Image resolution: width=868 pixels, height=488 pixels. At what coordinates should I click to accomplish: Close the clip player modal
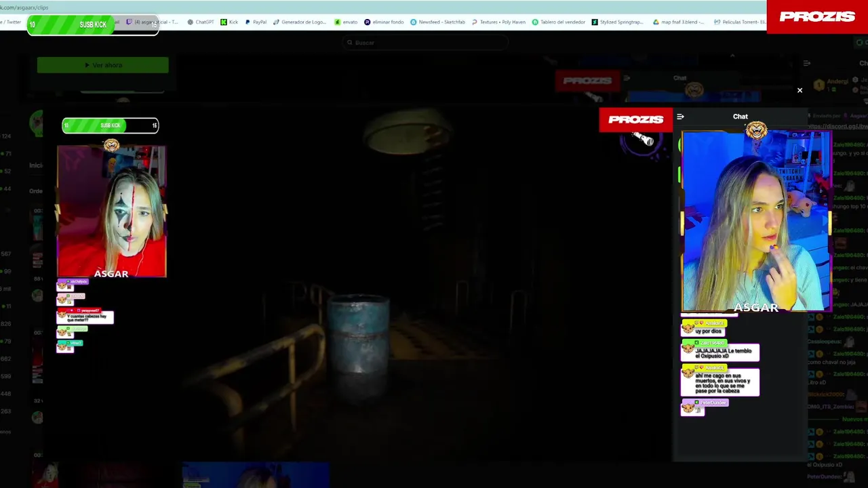(800, 90)
